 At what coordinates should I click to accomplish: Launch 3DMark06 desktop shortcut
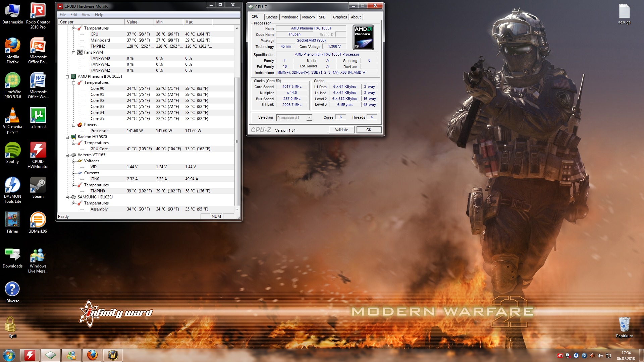pyautogui.click(x=38, y=223)
